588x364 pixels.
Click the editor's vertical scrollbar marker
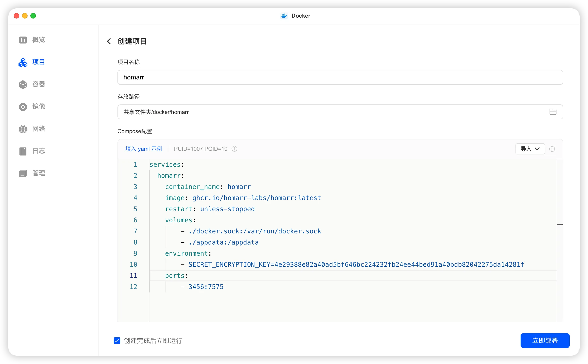click(x=560, y=225)
